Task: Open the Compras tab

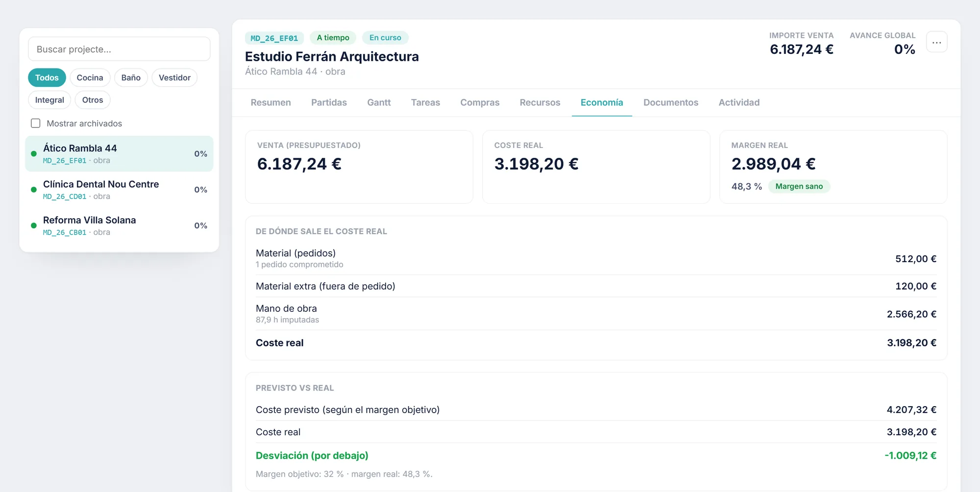Action: click(x=480, y=102)
